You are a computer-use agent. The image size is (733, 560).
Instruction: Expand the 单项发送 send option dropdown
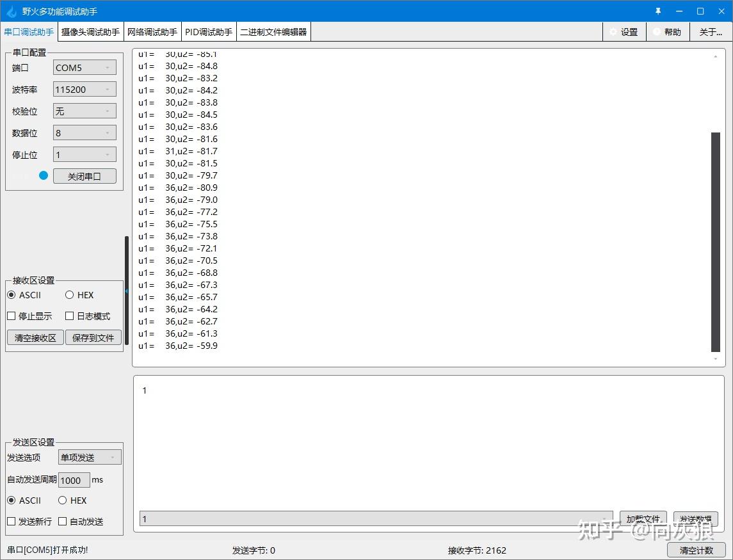pyautogui.click(x=89, y=456)
